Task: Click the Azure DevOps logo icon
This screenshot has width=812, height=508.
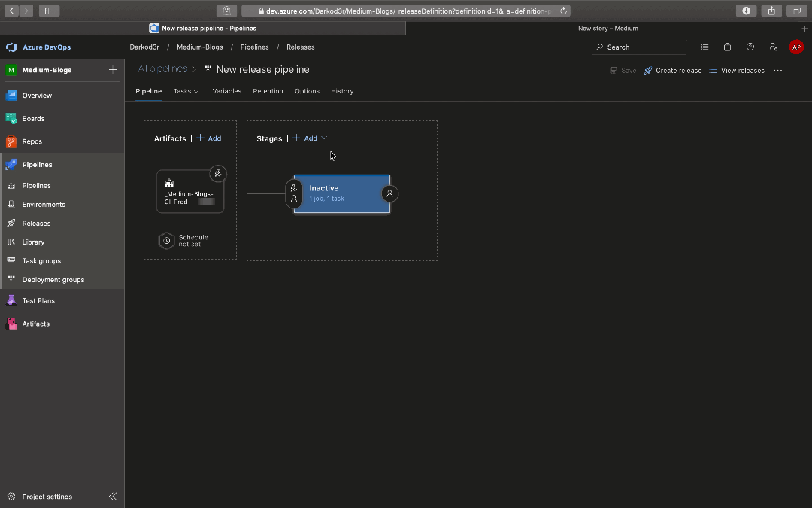Action: pos(11,47)
